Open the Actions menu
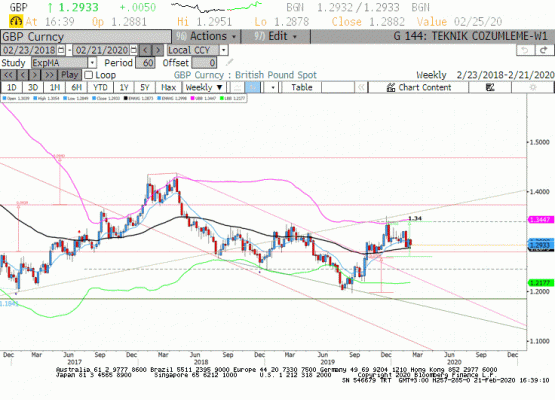Viewport: 555px width, 400px height. pos(206,36)
